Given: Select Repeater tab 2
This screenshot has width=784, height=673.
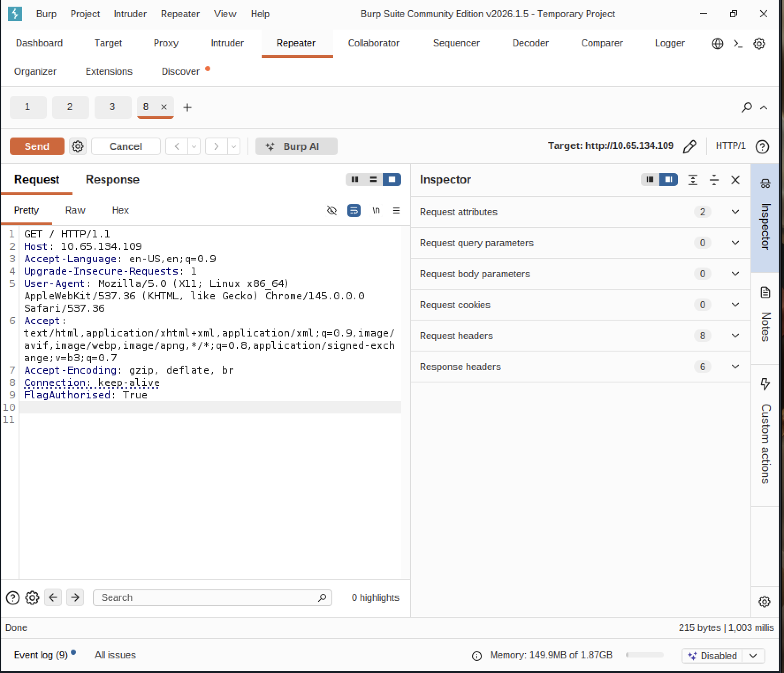Looking at the screenshot, I should tap(70, 107).
